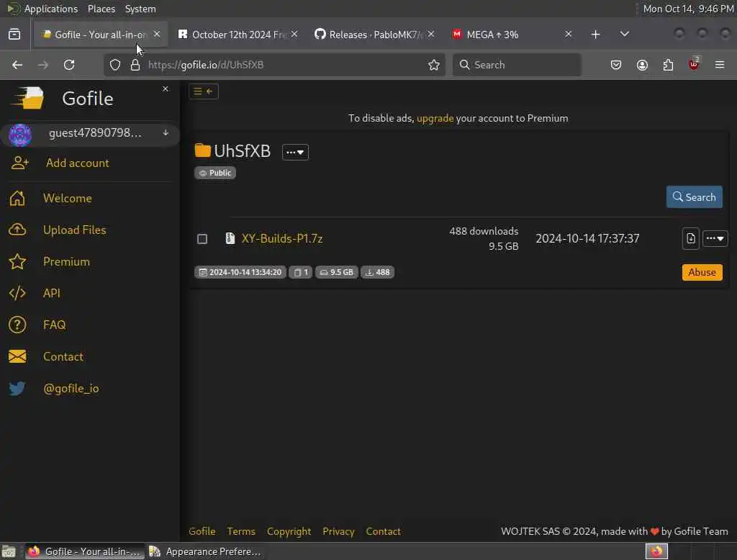Click the Public visibility badge
737x560 pixels.
click(214, 173)
